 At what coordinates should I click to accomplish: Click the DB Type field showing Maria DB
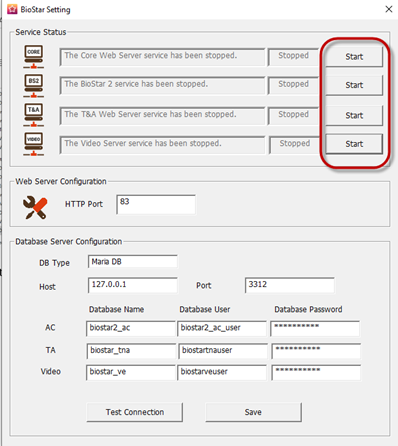click(133, 262)
